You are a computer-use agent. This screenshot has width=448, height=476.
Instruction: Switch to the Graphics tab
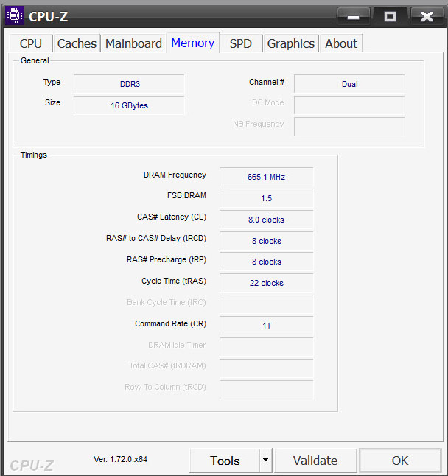[x=291, y=43]
